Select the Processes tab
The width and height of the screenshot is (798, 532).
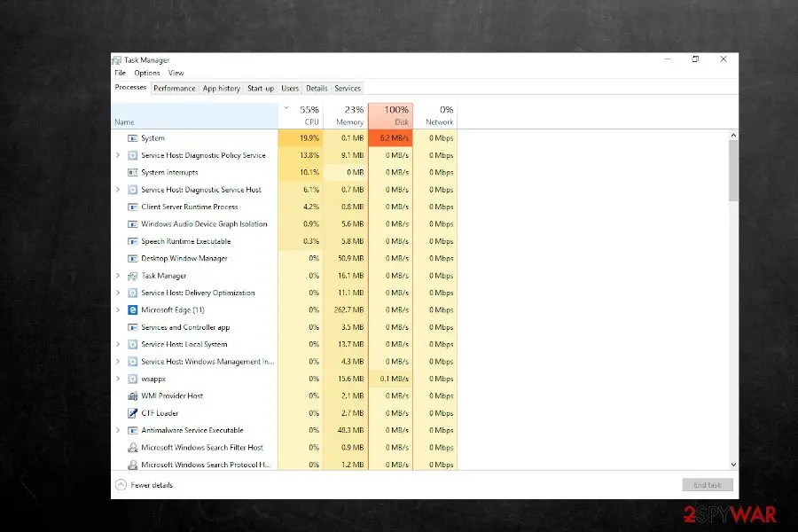pyautogui.click(x=131, y=88)
